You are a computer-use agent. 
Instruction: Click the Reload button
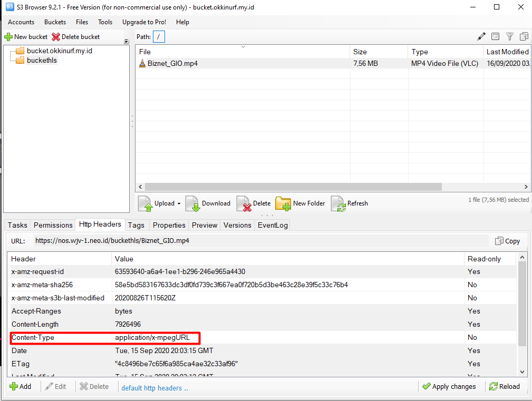505,386
